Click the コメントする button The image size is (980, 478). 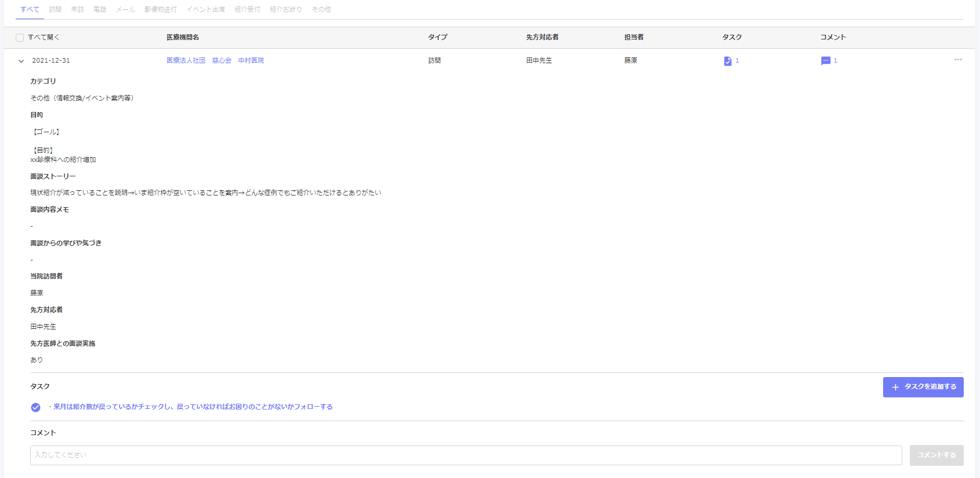(936, 455)
